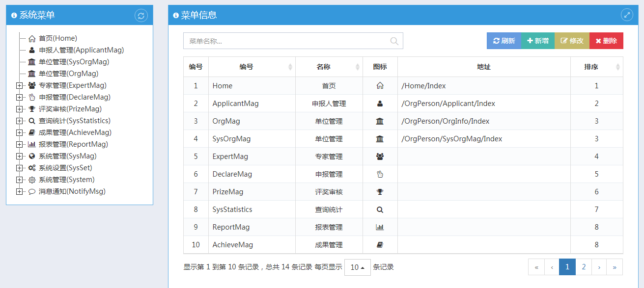Go to page 2 in pagination
The height and width of the screenshot is (288, 644).
click(584, 267)
